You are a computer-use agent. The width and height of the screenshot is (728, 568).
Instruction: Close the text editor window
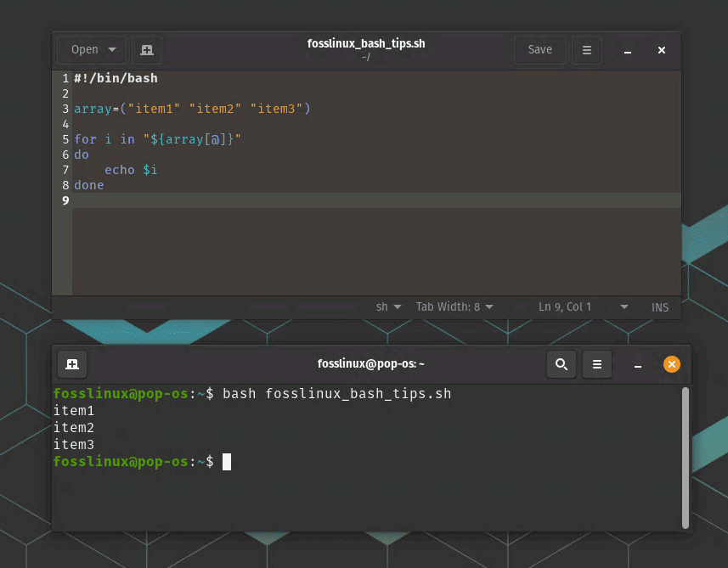662,49
